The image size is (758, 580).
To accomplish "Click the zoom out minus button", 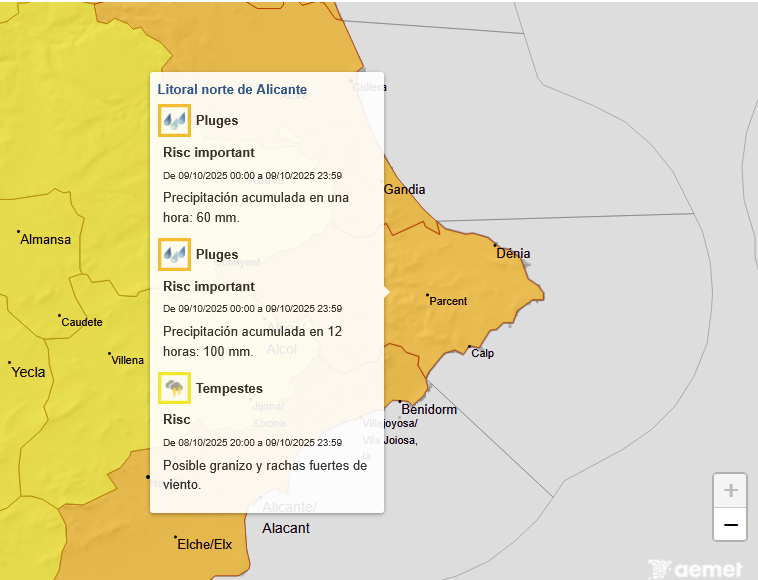I will coord(730,525).
